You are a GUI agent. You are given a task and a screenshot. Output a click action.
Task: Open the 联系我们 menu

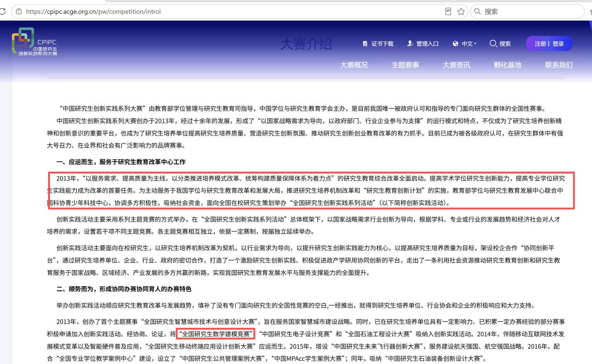(x=559, y=65)
